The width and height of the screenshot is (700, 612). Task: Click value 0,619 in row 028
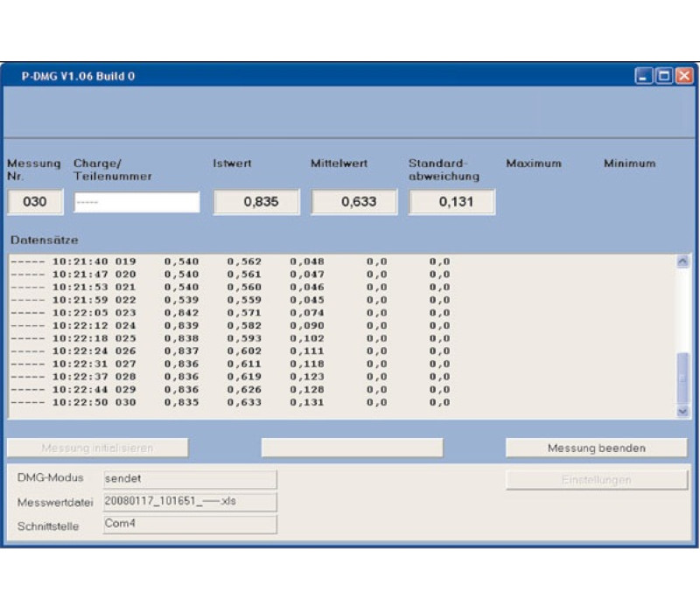(244, 377)
